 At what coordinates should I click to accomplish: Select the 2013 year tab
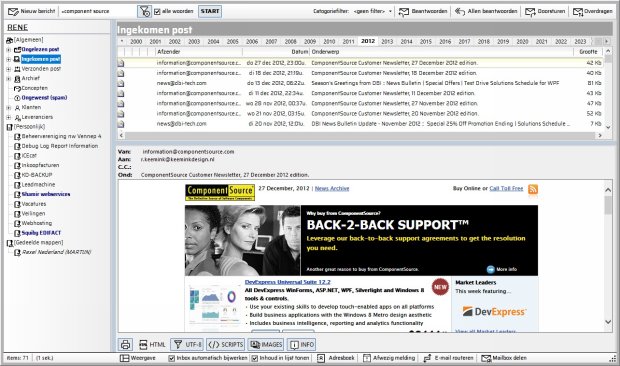click(387, 42)
